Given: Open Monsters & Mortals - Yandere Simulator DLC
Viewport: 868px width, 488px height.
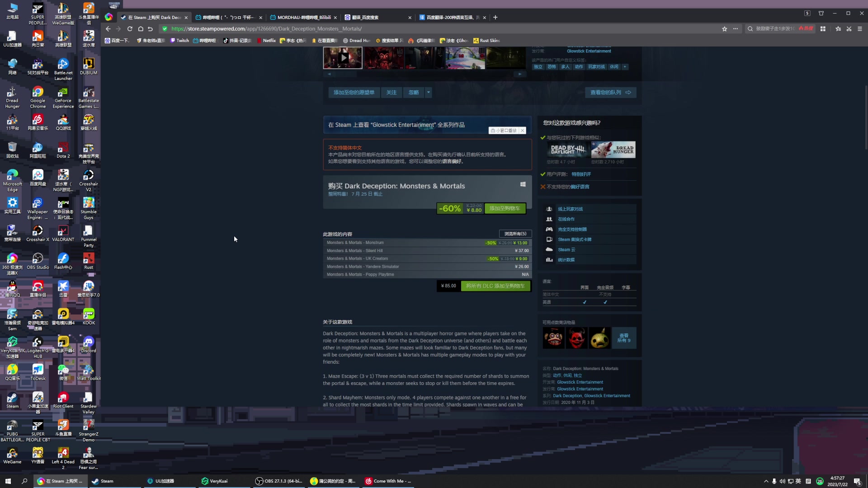Looking at the screenshot, I should point(427,267).
